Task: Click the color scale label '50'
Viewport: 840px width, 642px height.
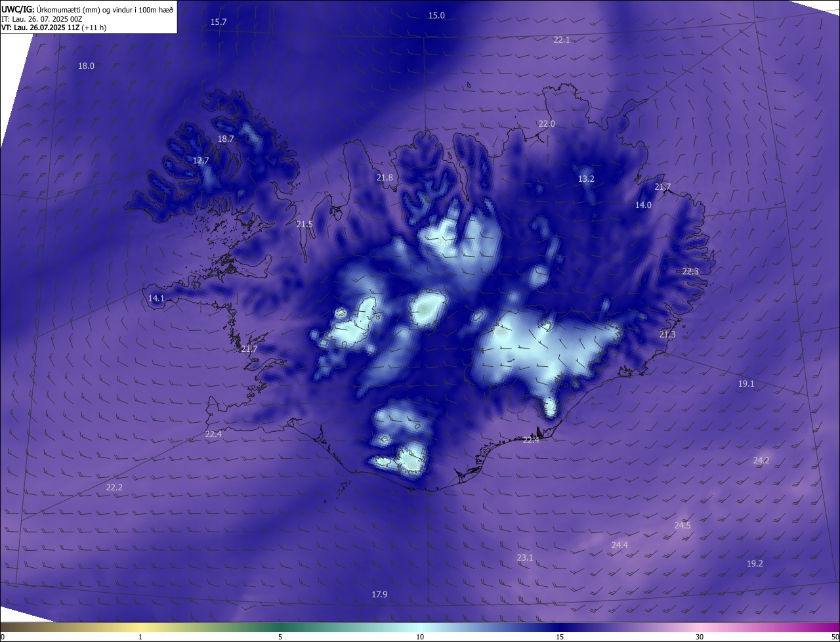Action: 835,637
